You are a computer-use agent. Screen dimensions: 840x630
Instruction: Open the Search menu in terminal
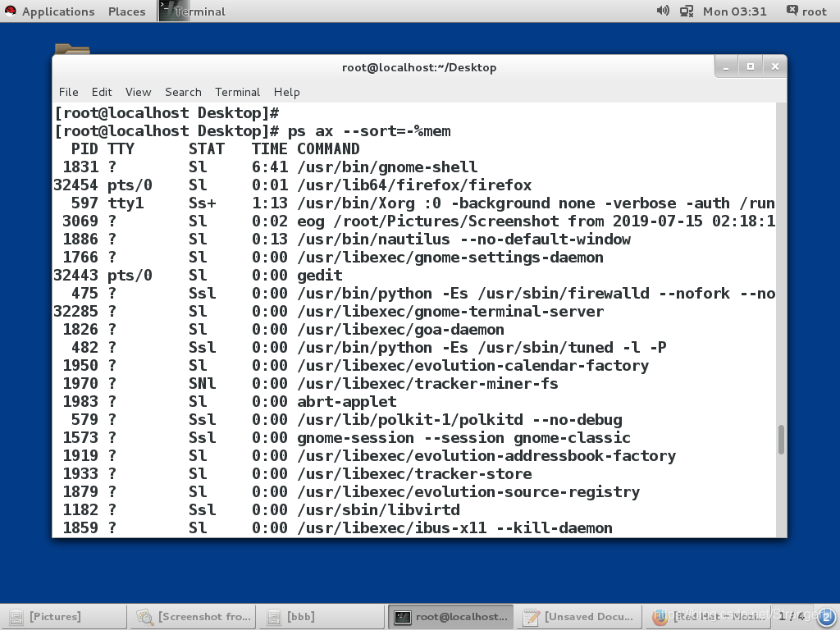(183, 92)
